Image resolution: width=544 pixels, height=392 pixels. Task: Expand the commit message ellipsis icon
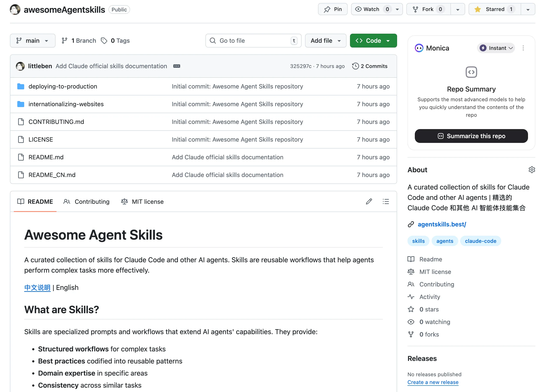tap(177, 66)
